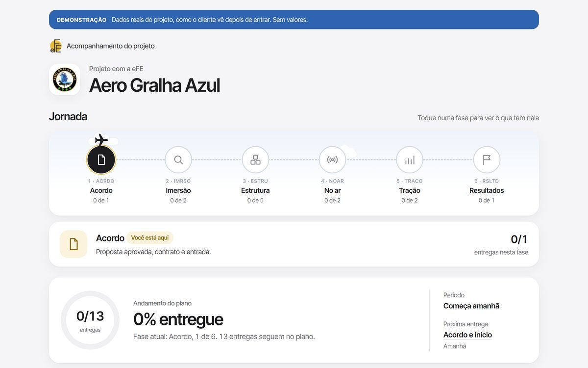The width and height of the screenshot is (588, 368).
Task: Open the Estrutura blocks phase icon
Action: [255, 160]
